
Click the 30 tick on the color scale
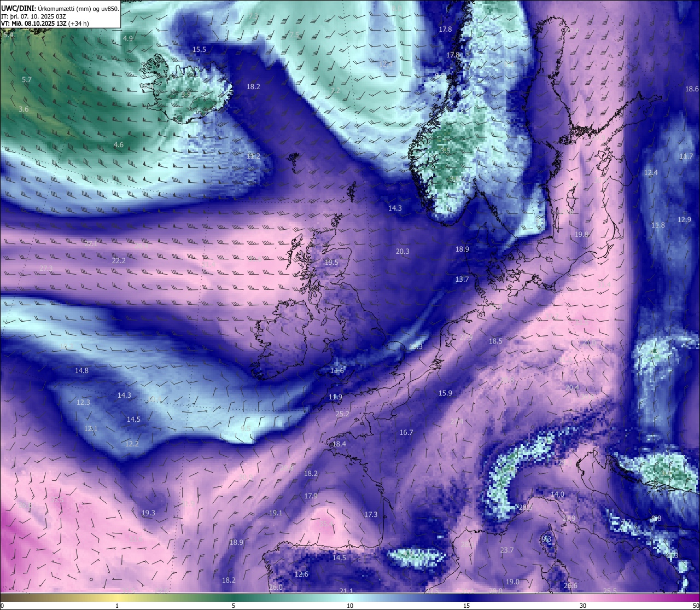(x=583, y=606)
